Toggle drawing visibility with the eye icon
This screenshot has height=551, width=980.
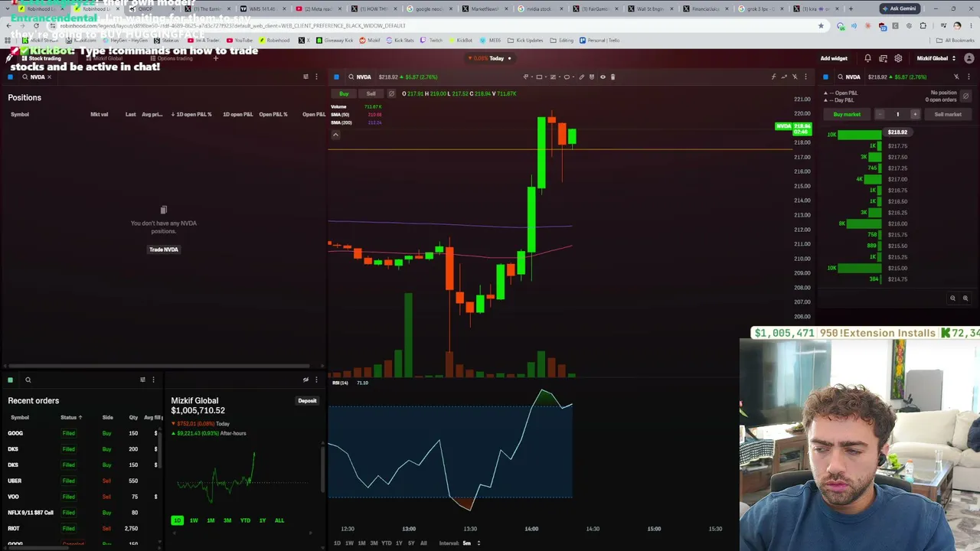point(603,77)
